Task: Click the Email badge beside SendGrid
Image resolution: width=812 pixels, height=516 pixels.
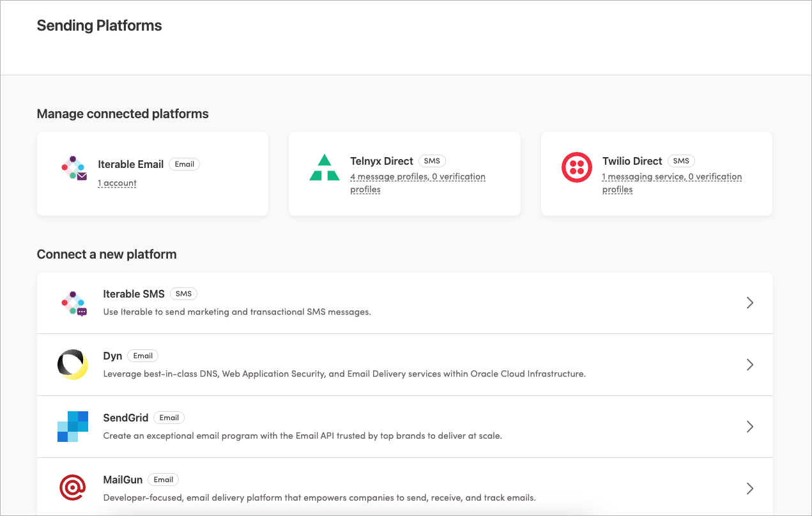Action: (169, 418)
